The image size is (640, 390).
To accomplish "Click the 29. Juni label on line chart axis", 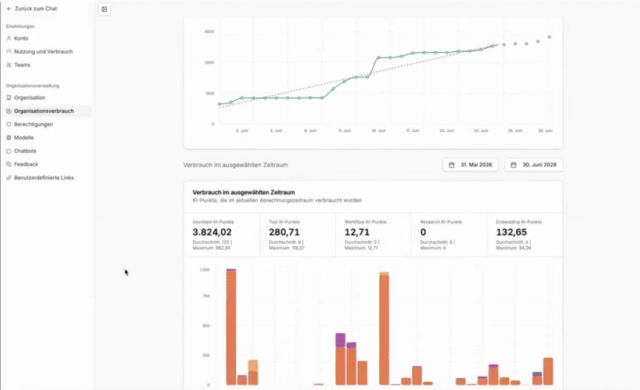I will click(x=545, y=131).
